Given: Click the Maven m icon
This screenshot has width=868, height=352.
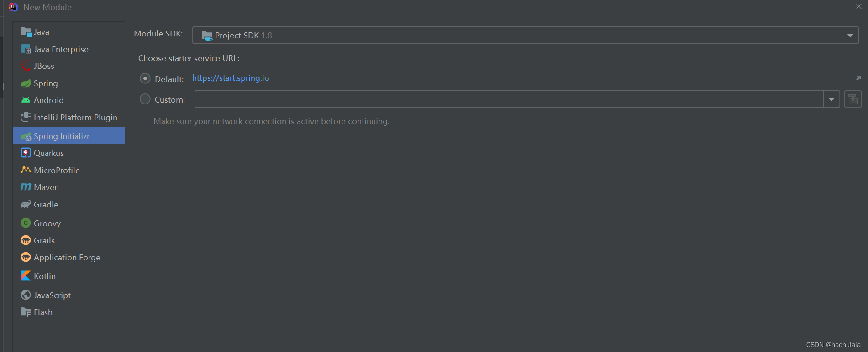Looking at the screenshot, I should 26,187.
